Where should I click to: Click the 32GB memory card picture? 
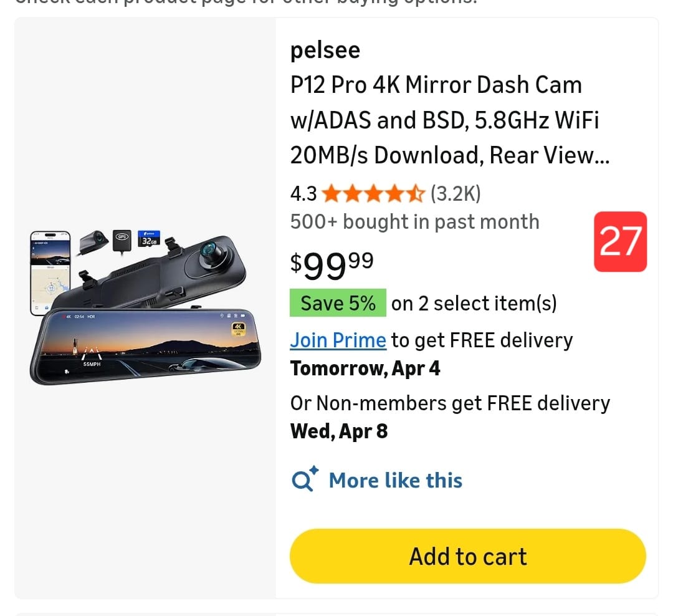pyautogui.click(x=150, y=239)
